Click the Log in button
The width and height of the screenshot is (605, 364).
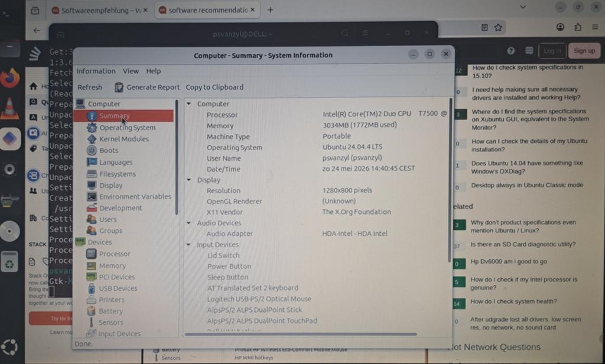click(552, 51)
